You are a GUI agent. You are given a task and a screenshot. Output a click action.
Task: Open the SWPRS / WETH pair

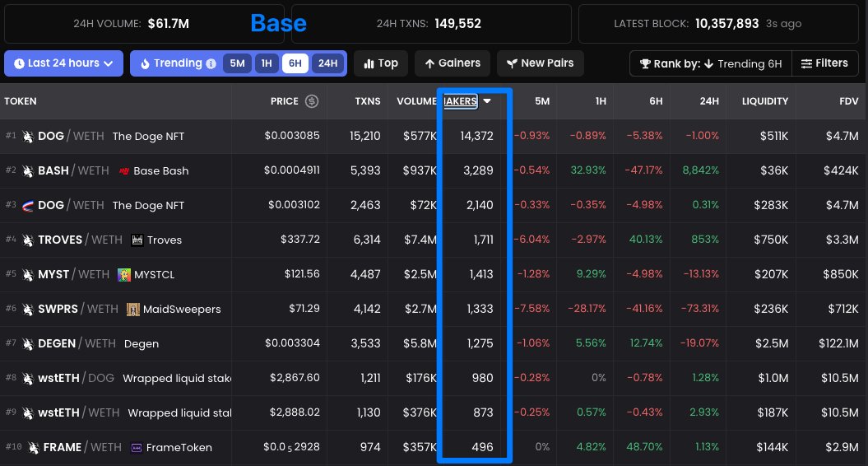(x=78, y=310)
